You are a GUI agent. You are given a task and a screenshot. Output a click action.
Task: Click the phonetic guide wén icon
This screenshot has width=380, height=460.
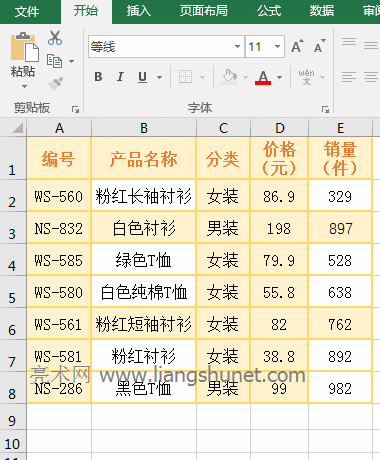click(x=306, y=77)
